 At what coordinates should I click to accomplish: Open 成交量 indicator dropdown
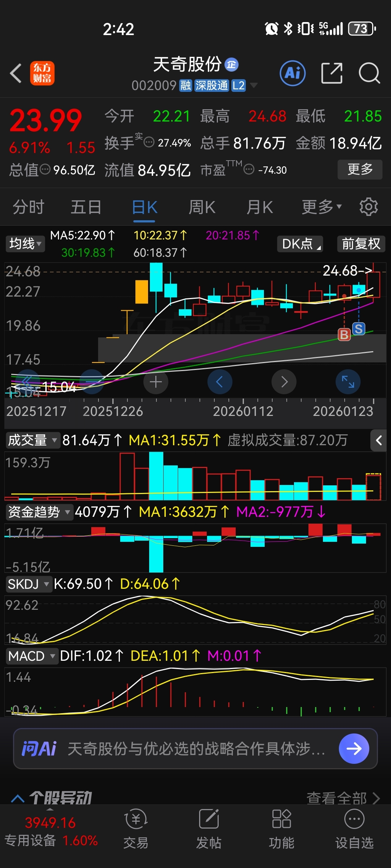coord(33,440)
